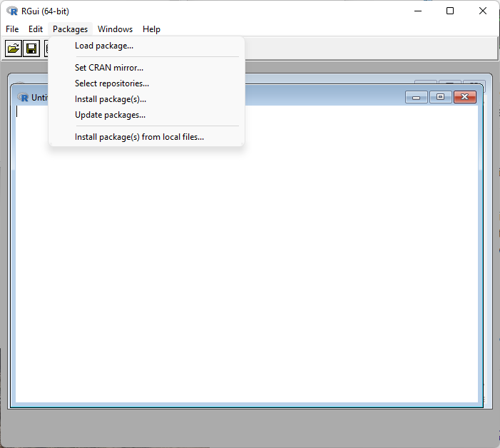Choose Load package... entry
The width and height of the screenshot is (500, 448).
147,46
